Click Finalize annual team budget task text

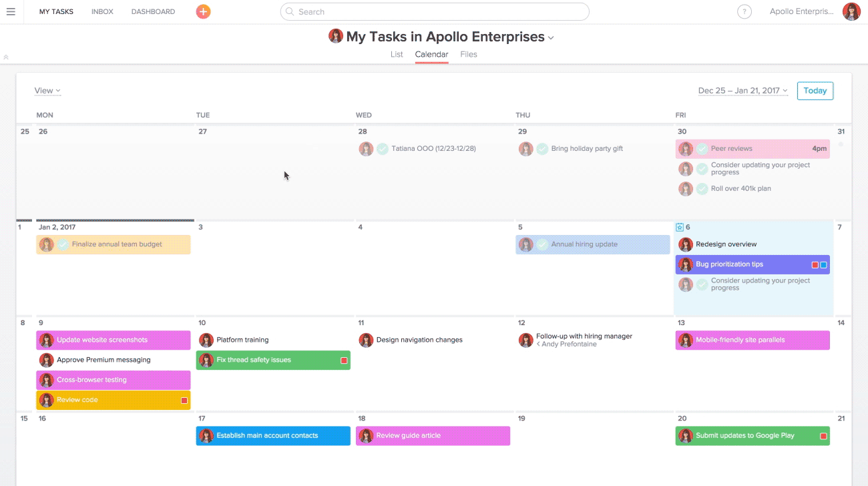[117, 244]
